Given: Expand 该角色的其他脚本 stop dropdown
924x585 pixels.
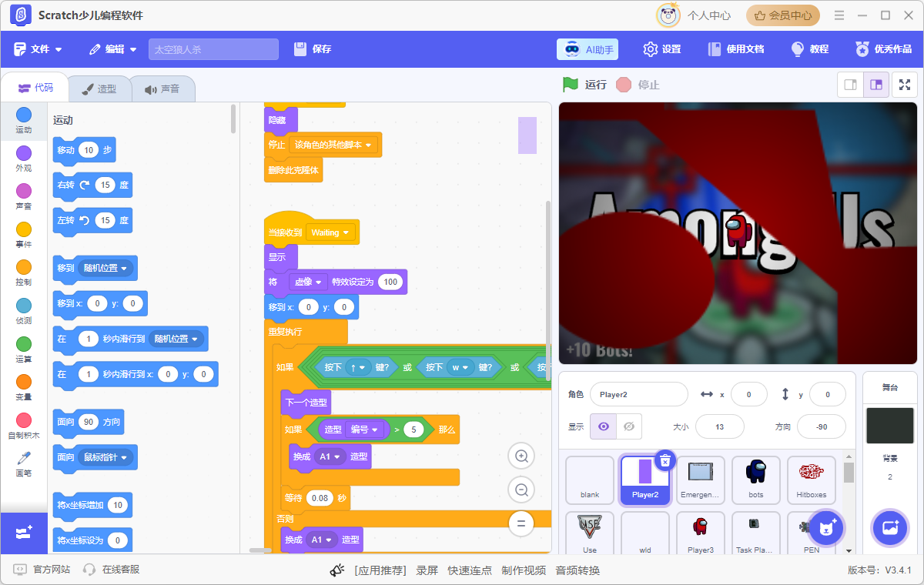Looking at the screenshot, I should pos(333,145).
